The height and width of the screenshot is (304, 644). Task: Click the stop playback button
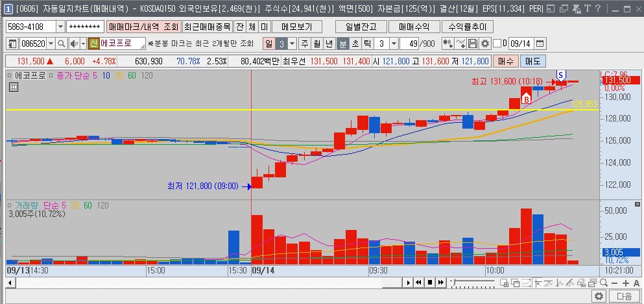[429, 283]
